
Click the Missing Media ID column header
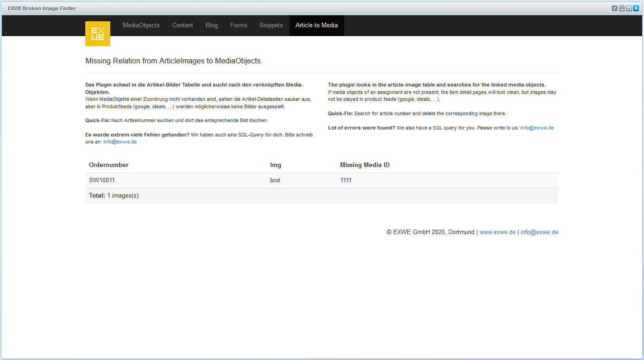pos(365,165)
